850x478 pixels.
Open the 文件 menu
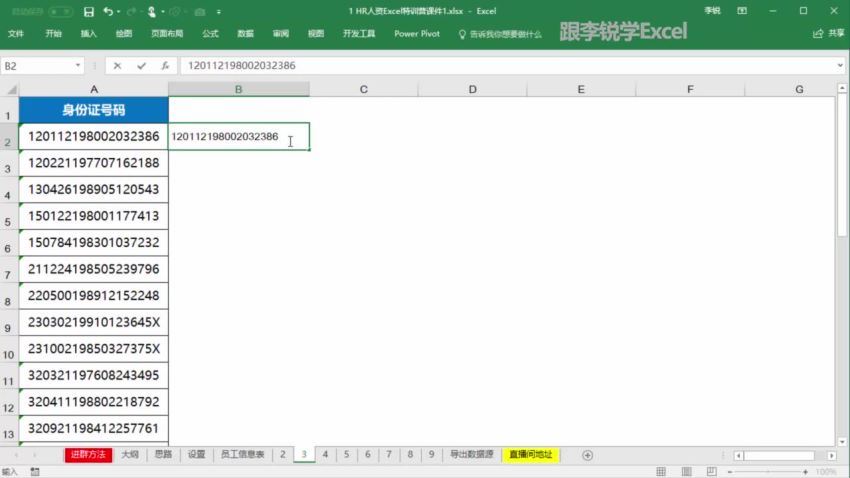[x=16, y=34]
